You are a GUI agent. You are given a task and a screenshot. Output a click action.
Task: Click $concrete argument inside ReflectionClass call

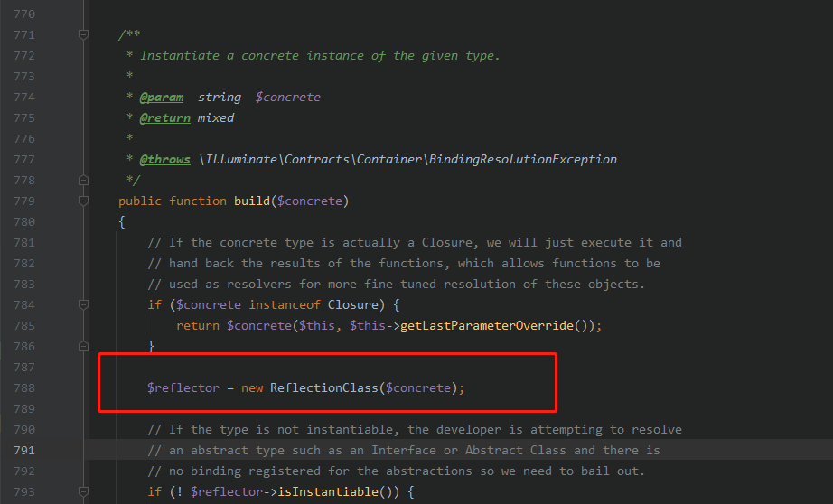point(418,388)
